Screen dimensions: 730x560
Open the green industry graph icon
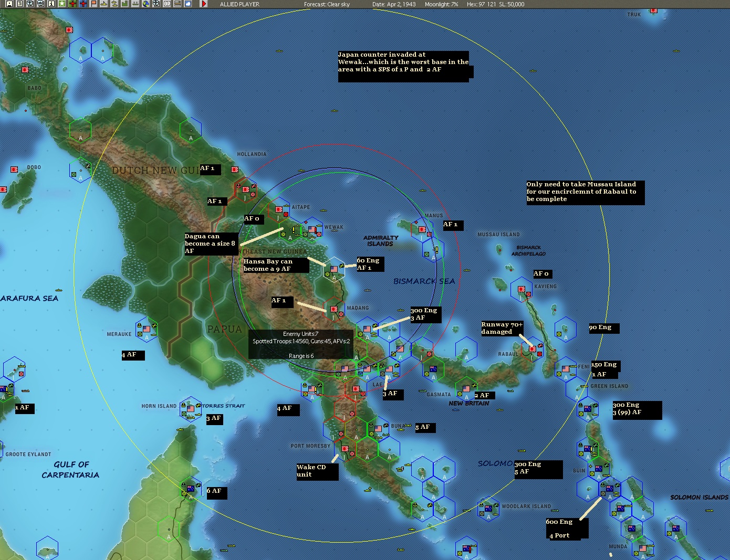click(x=124, y=4)
